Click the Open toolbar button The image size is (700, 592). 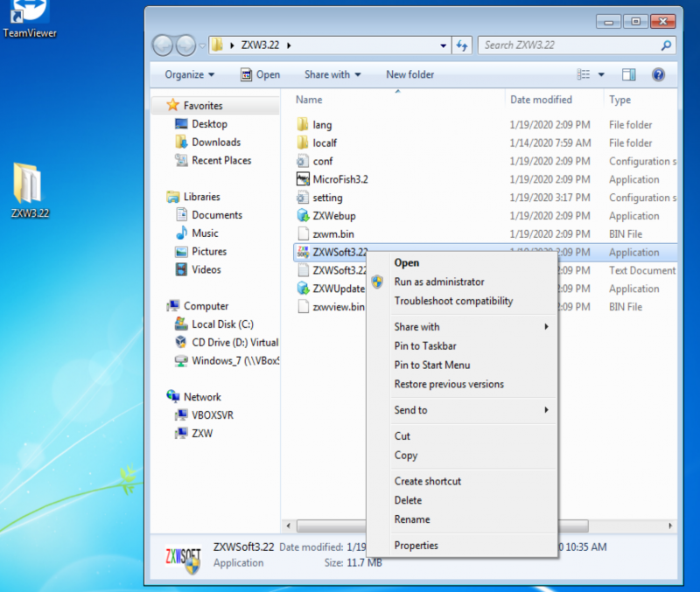pos(260,74)
